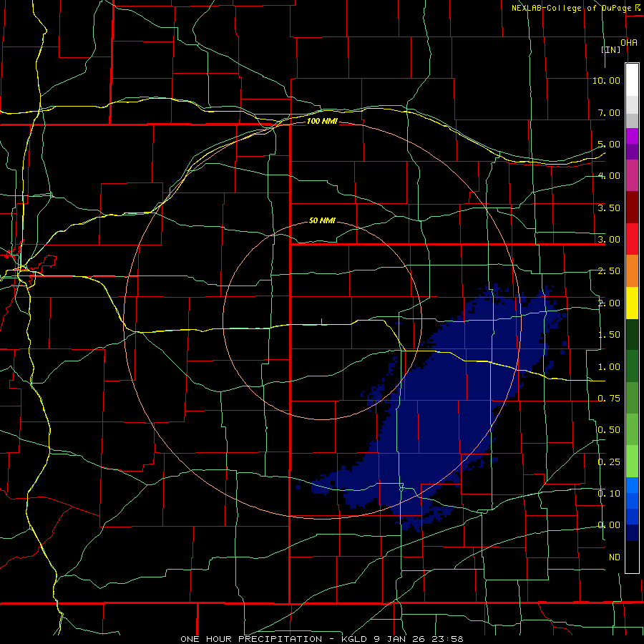Select the 1.00 scale value
The height and width of the screenshot is (644, 644).
pyautogui.click(x=609, y=367)
